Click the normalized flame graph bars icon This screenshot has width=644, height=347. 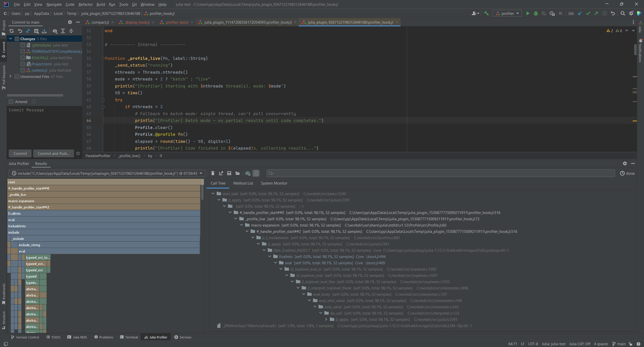pyautogui.click(x=248, y=173)
